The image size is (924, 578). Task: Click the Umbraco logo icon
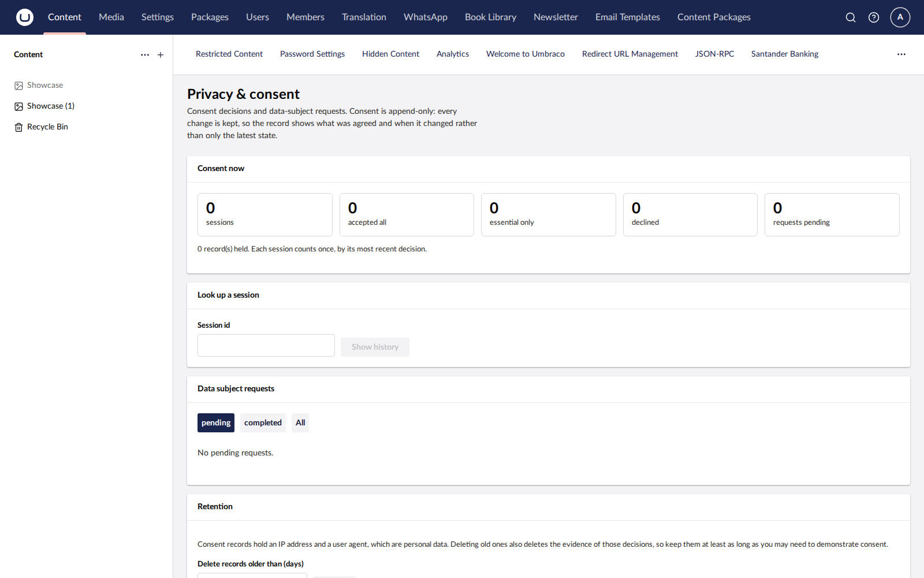[x=25, y=17]
